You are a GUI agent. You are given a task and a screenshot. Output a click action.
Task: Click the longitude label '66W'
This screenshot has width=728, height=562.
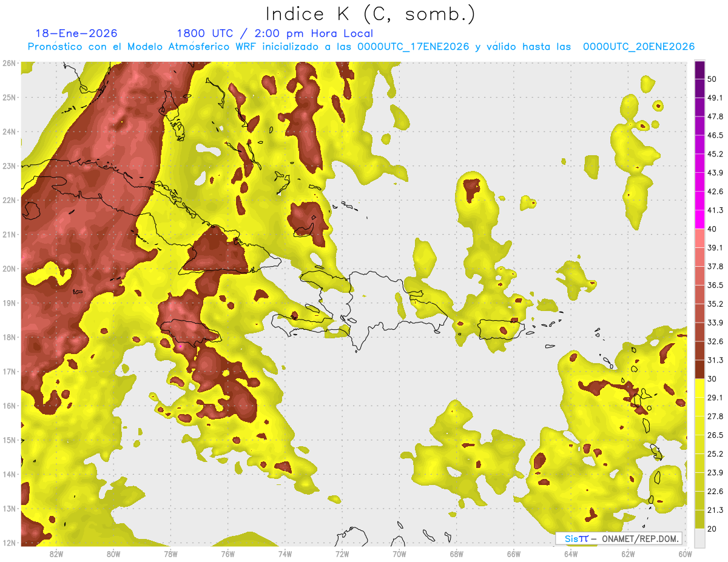(x=514, y=554)
